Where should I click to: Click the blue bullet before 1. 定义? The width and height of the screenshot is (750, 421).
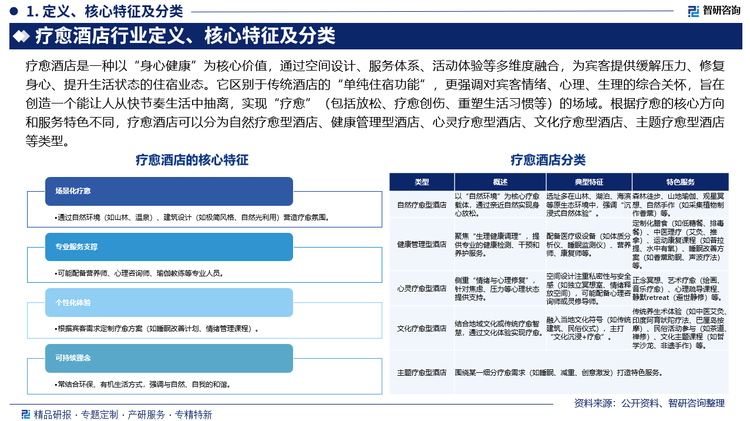tap(13, 11)
